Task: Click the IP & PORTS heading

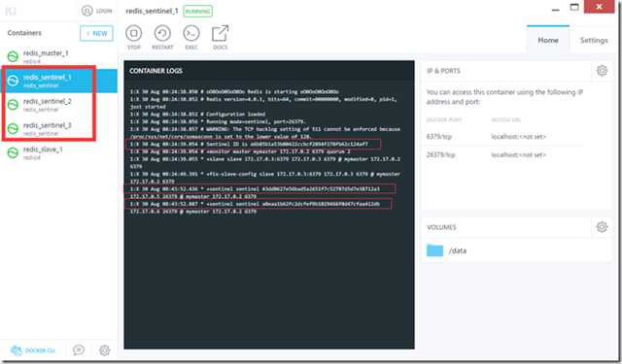Action: [443, 71]
